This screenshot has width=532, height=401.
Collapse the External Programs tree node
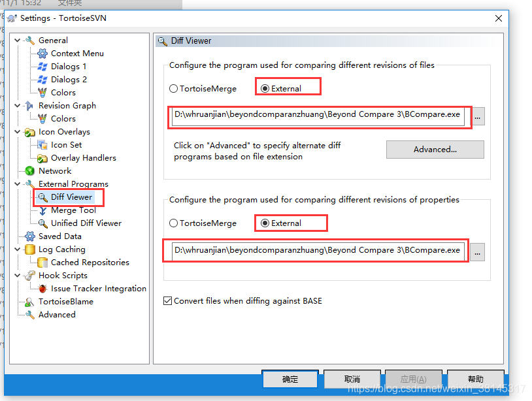click(x=18, y=184)
